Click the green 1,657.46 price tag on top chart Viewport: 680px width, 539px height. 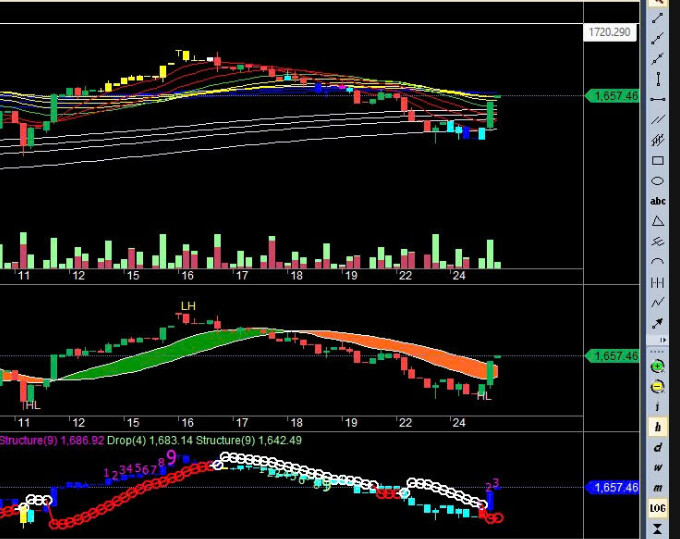(612, 96)
